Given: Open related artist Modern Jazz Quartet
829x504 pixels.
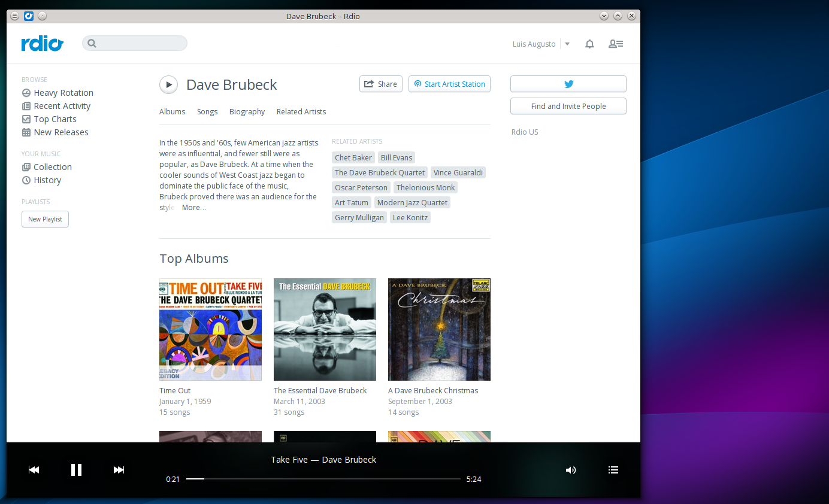Looking at the screenshot, I should click(x=412, y=202).
